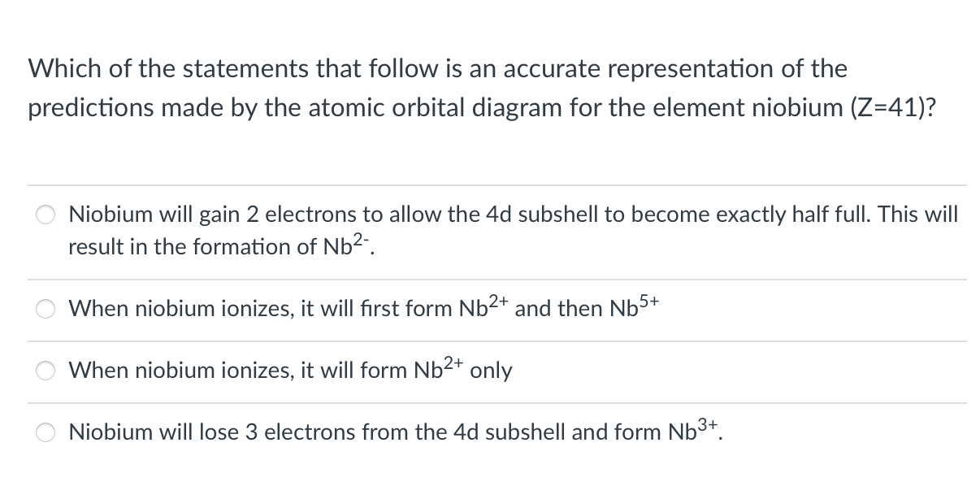Screen dimensions: 980x486
Task: Choose the 'first form Nb2+ and then Nb5+' radio option
Action: pos(44,309)
